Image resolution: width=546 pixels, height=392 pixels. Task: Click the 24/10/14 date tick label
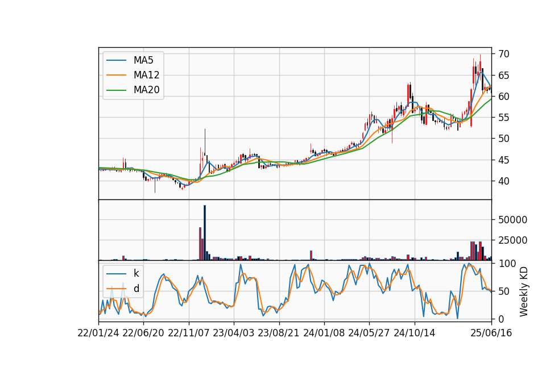coord(415,333)
